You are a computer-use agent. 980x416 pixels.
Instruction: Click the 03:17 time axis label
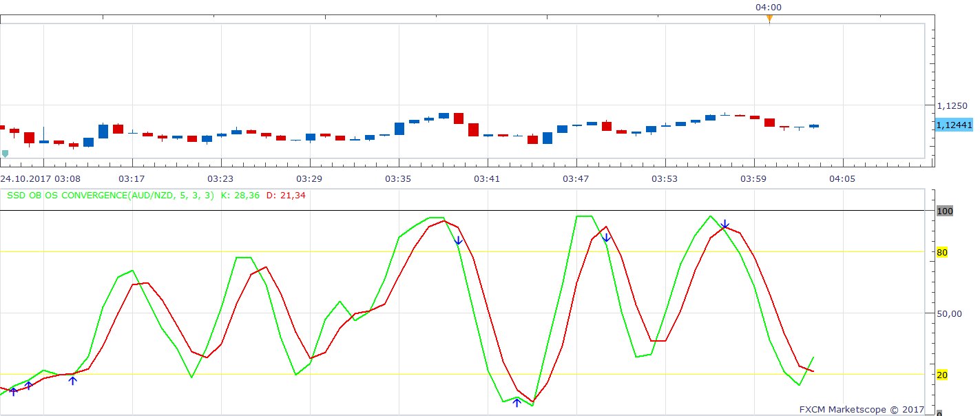pyautogui.click(x=132, y=178)
